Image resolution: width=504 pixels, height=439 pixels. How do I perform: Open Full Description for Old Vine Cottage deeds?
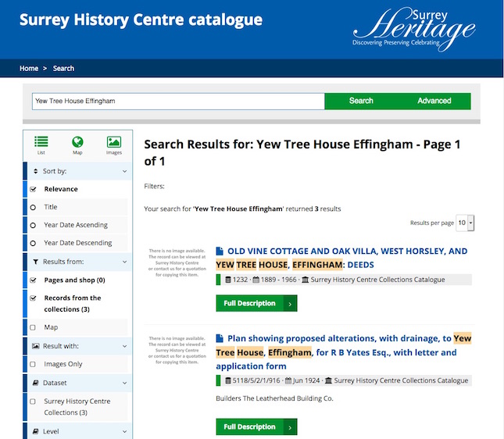256,303
